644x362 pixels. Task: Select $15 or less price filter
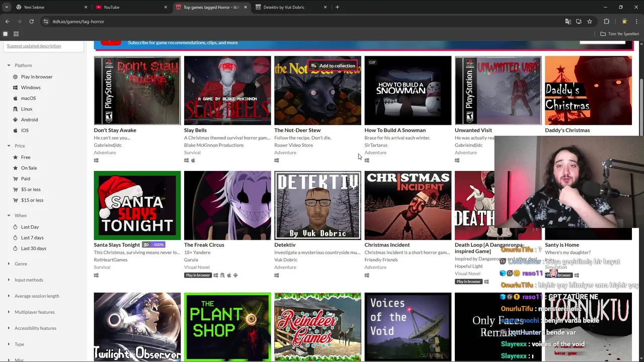[x=32, y=200]
